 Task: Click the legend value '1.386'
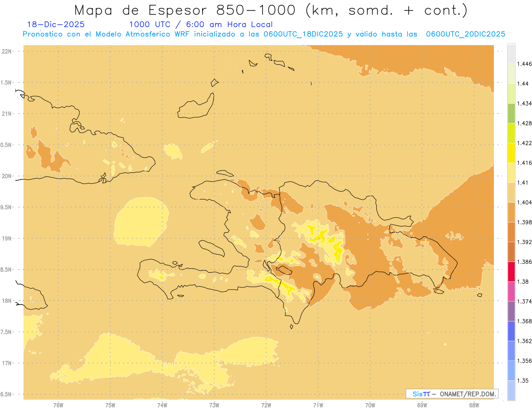click(524, 262)
